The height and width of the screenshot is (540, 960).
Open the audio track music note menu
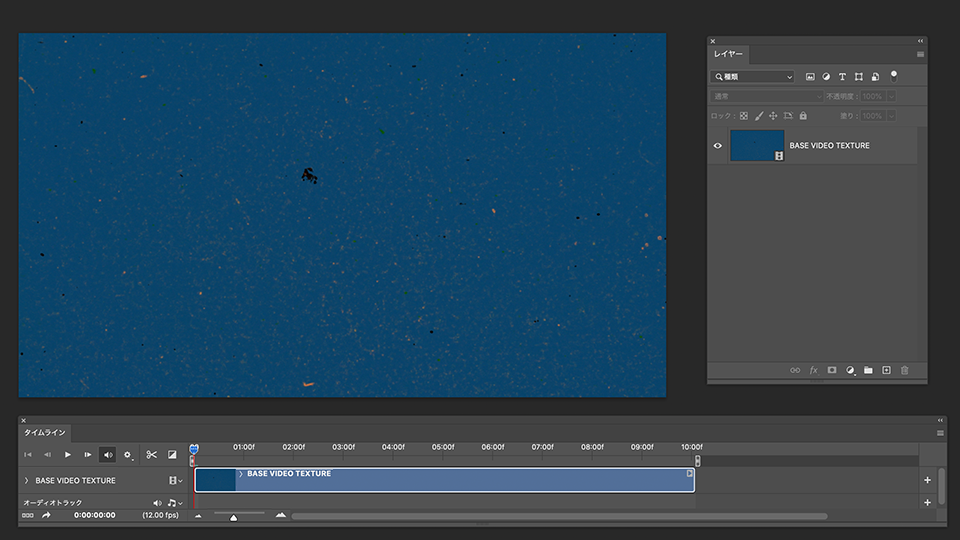click(175, 503)
